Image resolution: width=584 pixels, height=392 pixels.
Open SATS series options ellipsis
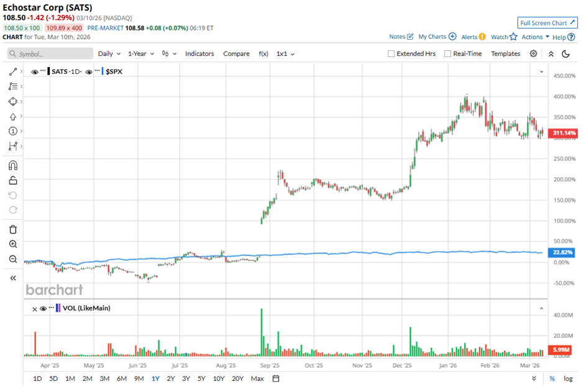[x=43, y=70]
